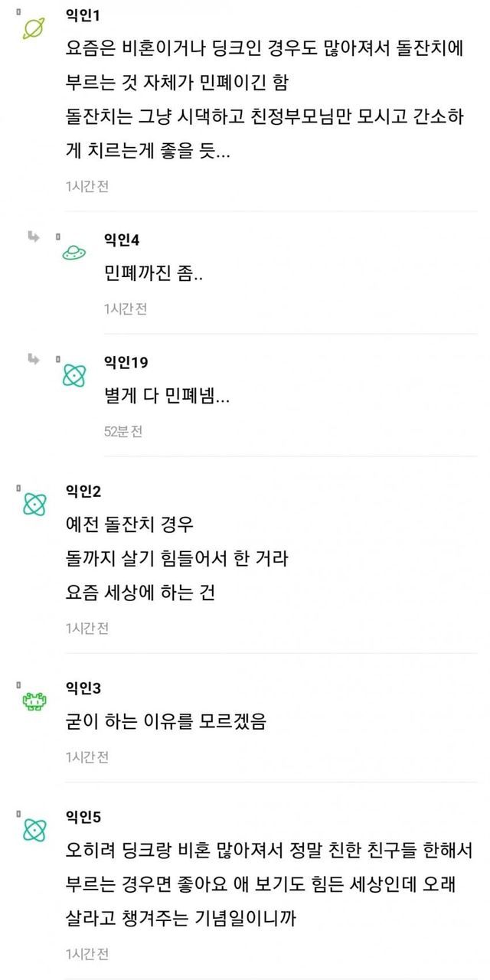Click the comment "별게 다 민폐넴..."
Image resolution: width=490 pixels, height=980 pixels.
pyautogui.click(x=167, y=397)
